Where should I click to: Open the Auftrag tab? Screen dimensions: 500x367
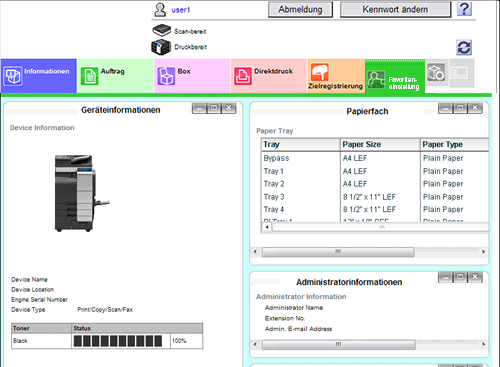(x=115, y=76)
